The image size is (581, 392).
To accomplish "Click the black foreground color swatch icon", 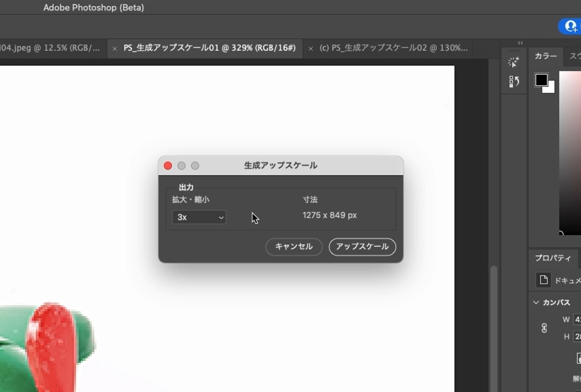I will [x=542, y=80].
